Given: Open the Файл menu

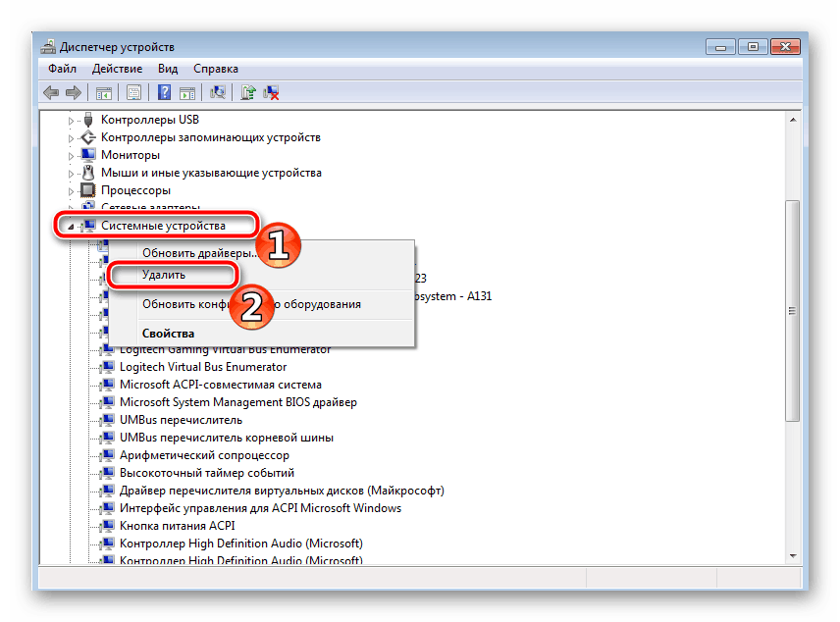Looking at the screenshot, I should coord(62,69).
